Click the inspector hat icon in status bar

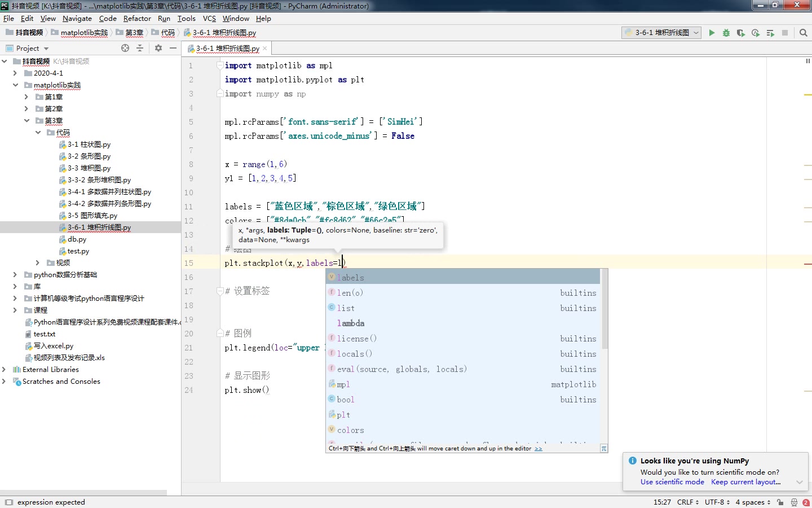[794, 502]
